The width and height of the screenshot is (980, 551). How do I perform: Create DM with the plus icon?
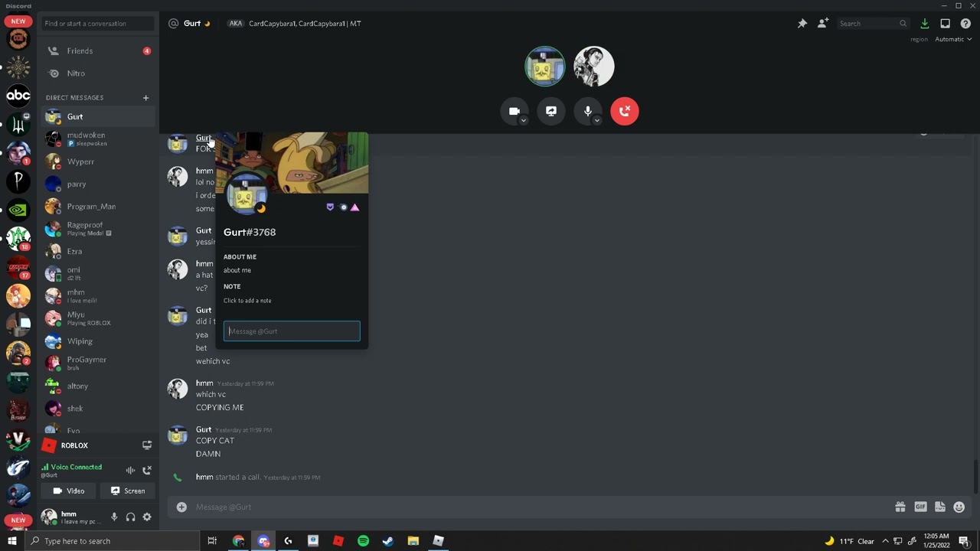(x=145, y=97)
